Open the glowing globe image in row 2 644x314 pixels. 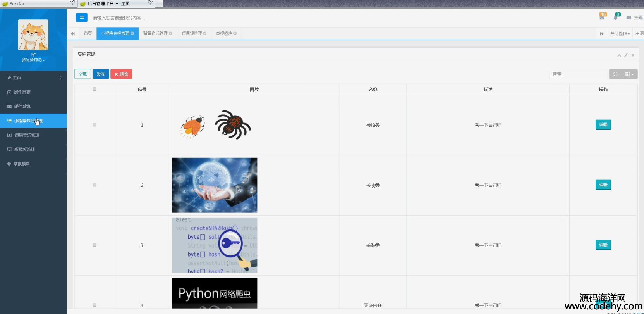tap(215, 185)
